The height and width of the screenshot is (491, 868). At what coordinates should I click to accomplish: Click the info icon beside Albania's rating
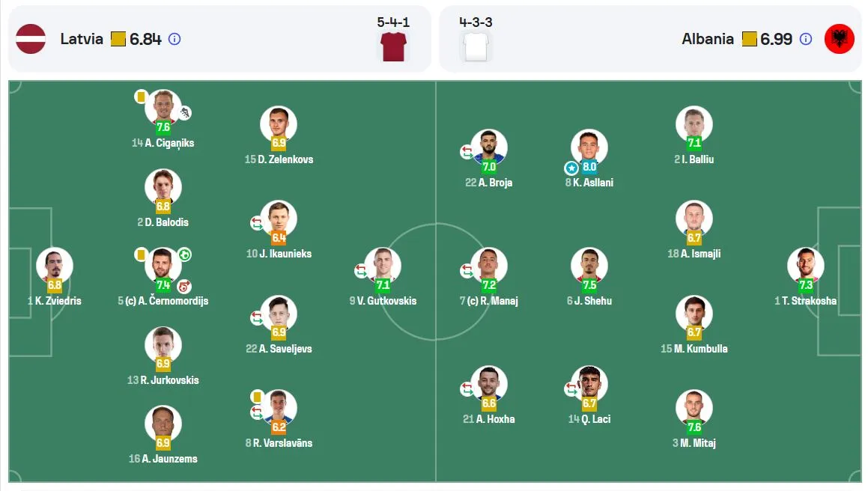[806, 40]
